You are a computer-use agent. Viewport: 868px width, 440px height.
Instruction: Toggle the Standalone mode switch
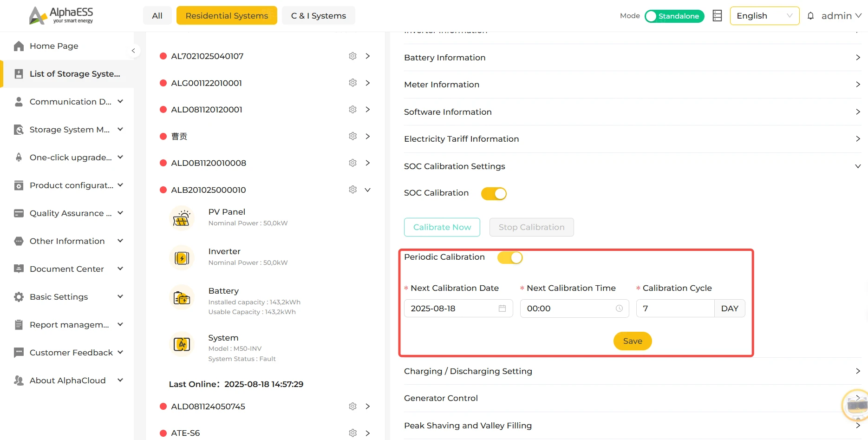pos(674,16)
